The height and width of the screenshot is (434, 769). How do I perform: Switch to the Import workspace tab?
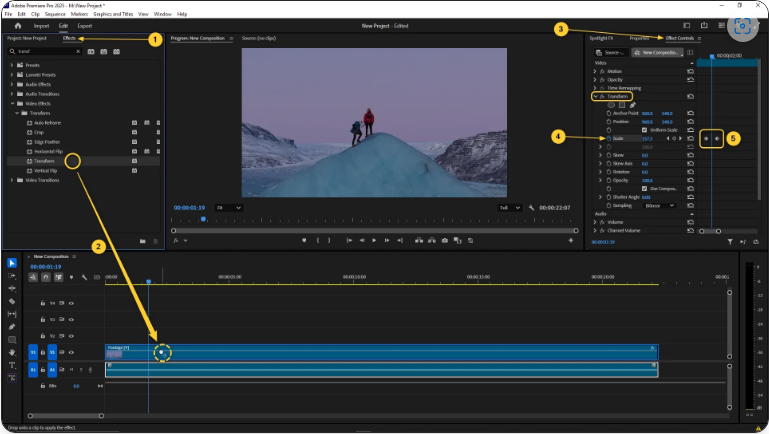tap(41, 26)
